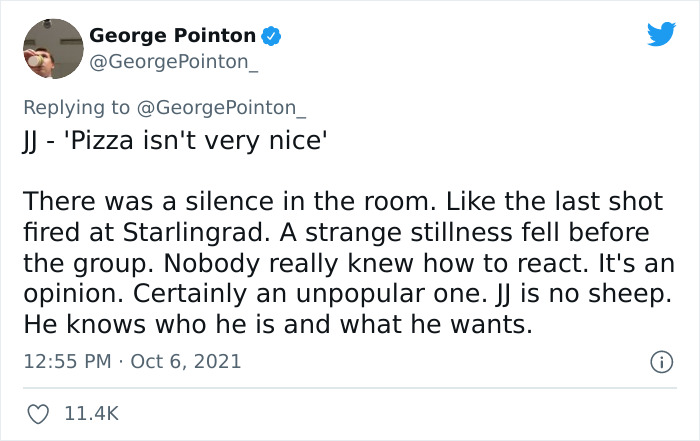Screen dimensions: 700x441
Task: Click the 11.4K likes count
Action: tap(92, 411)
